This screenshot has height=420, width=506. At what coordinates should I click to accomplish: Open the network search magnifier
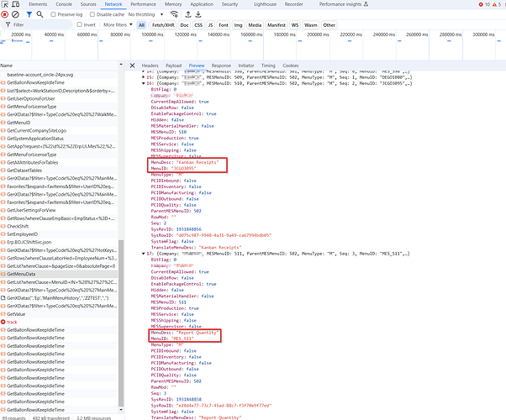(40, 14)
